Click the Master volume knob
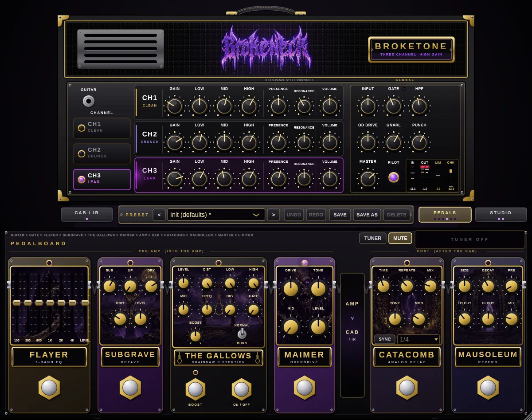This screenshot has width=532, height=420. 368,178
